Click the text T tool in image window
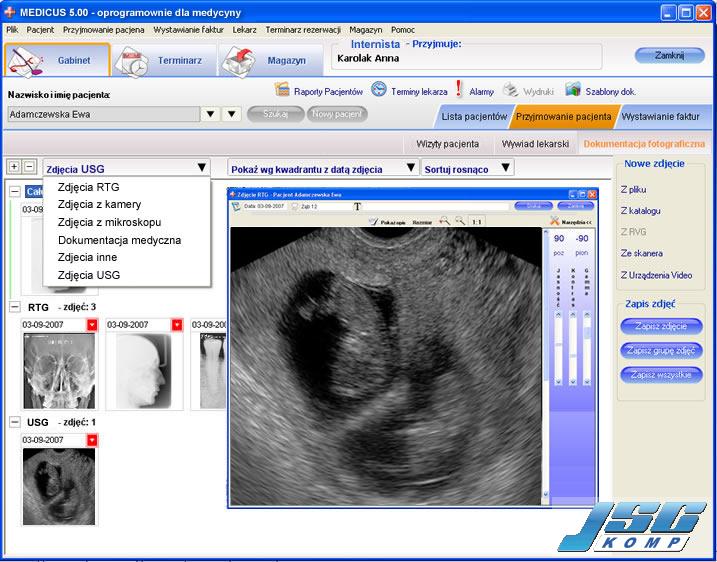717x562 pixels. pos(357,207)
